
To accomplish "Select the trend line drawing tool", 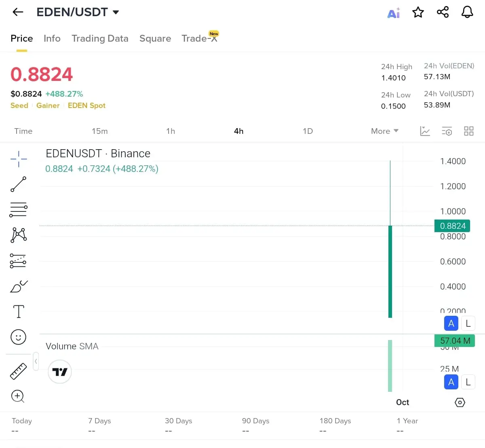I will 19,184.
